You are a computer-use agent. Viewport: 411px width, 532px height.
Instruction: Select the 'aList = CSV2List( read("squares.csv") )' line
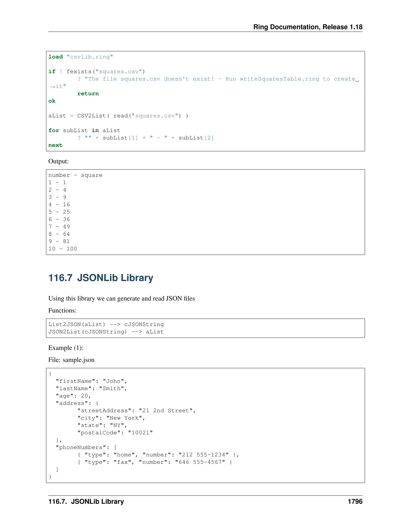(118, 116)
